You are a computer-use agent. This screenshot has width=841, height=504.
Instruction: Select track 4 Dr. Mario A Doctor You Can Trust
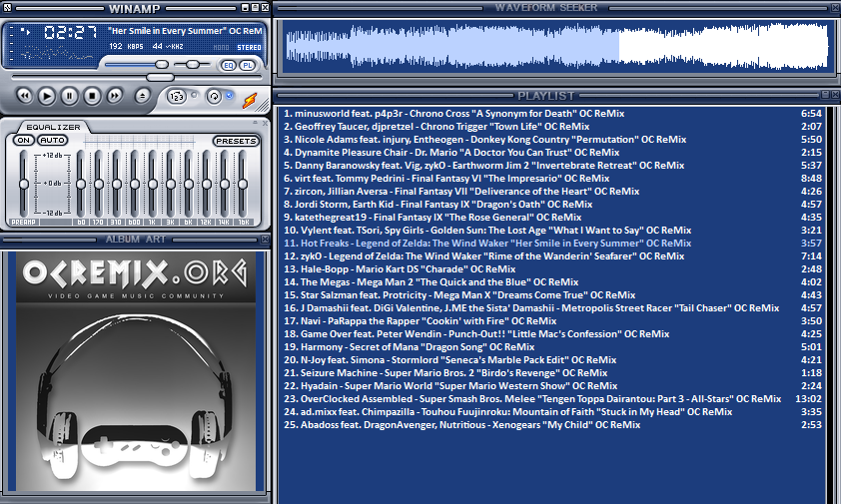point(552,153)
